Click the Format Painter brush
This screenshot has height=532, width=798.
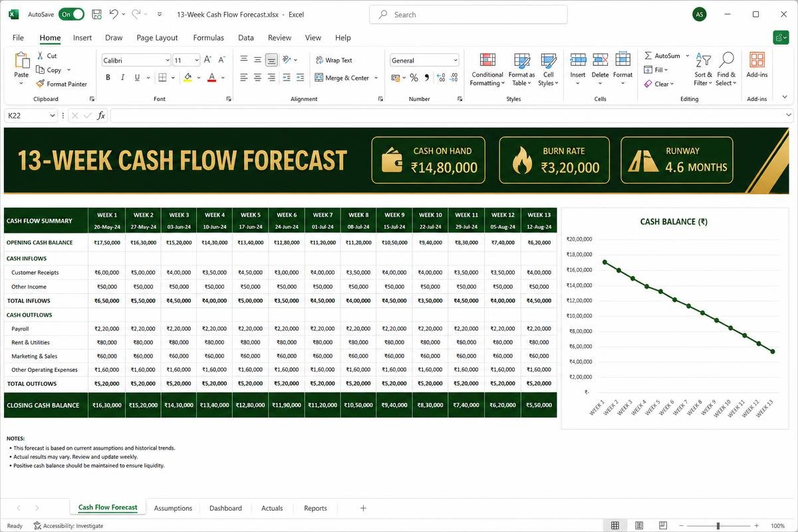point(41,84)
